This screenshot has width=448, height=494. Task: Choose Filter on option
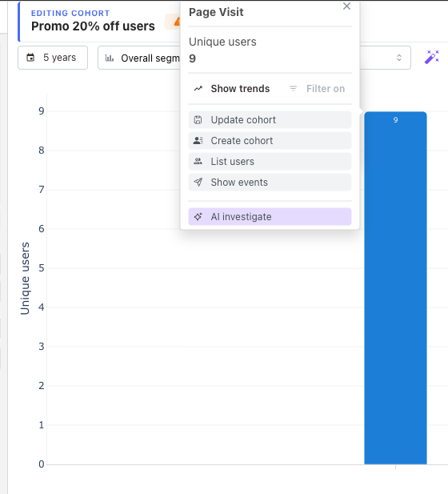(317, 89)
